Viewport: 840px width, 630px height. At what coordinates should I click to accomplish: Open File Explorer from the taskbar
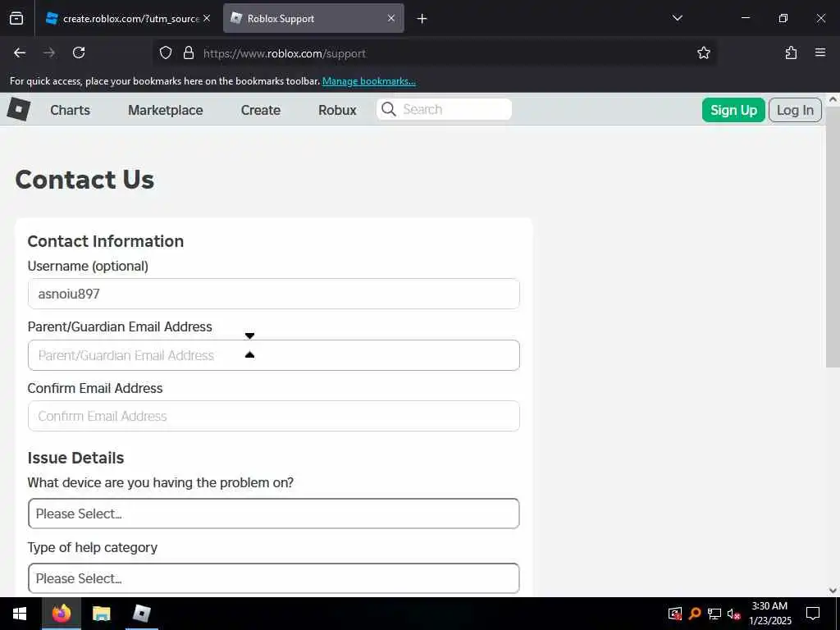[101, 614]
